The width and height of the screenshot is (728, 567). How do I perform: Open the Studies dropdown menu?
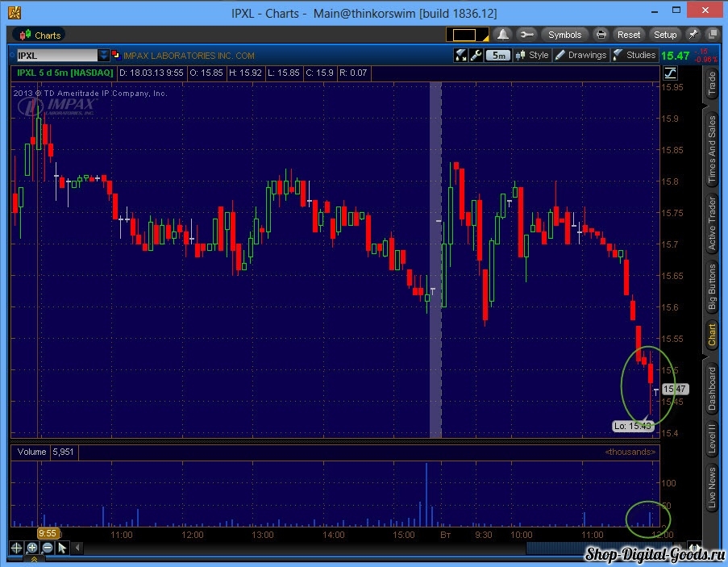(x=634, y=56)
